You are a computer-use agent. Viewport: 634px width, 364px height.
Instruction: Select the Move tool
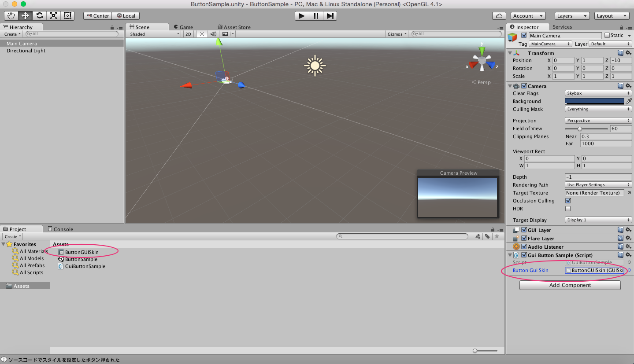point(25,15)
